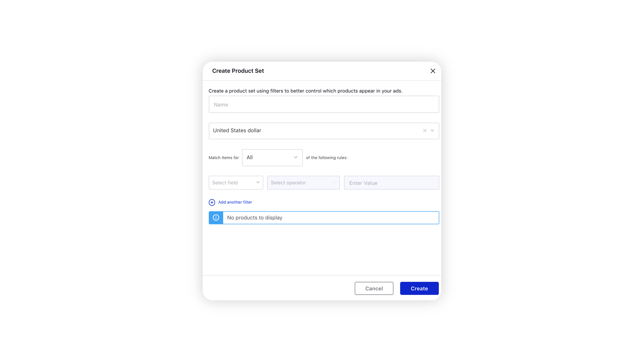Clear the United States dollar selection
The width and height of the screenshot is (644, 362).
tap(424, 130)
